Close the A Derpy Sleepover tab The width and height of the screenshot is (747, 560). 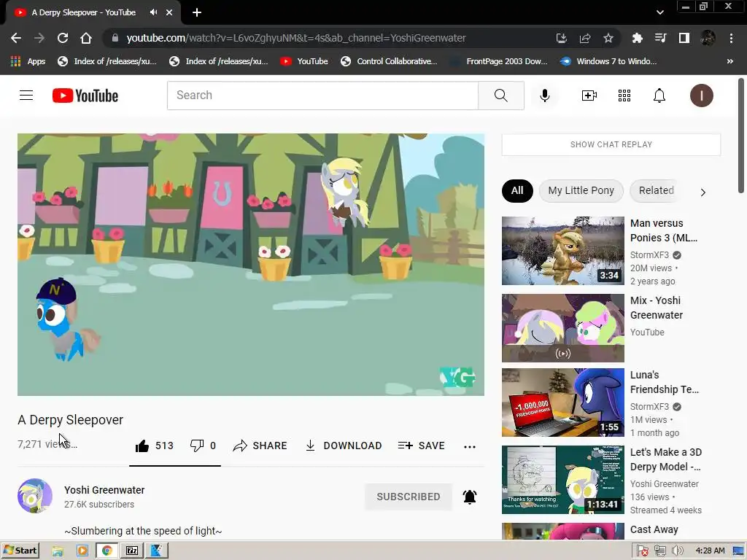pyautogui.click(x=169, y=12)
